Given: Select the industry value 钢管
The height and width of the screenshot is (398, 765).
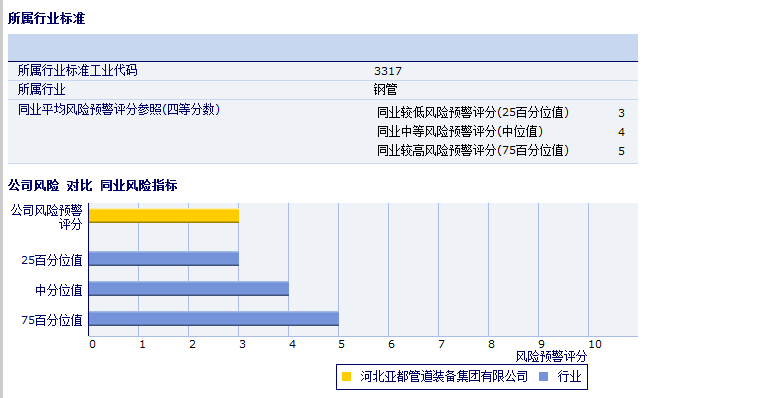Looking at the screenshot, I should (x=385, y=89).
